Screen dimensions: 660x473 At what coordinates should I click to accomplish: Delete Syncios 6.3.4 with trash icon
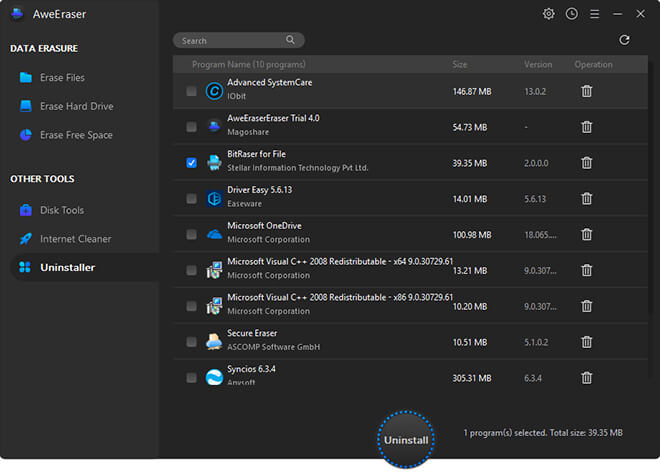[x=586, y=377]
